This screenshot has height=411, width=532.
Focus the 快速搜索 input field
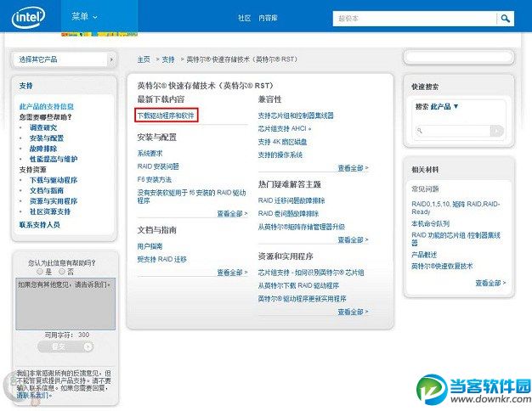tap(453, 131)
